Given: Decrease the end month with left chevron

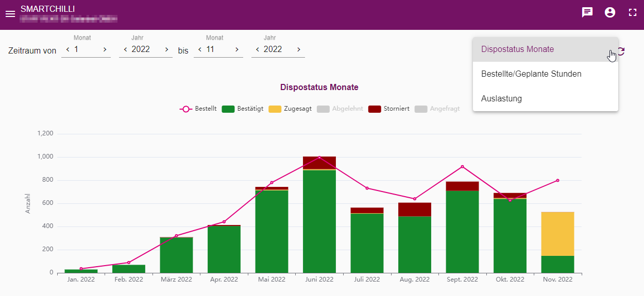Looking at the screenshot, I should tap(200, 49).
